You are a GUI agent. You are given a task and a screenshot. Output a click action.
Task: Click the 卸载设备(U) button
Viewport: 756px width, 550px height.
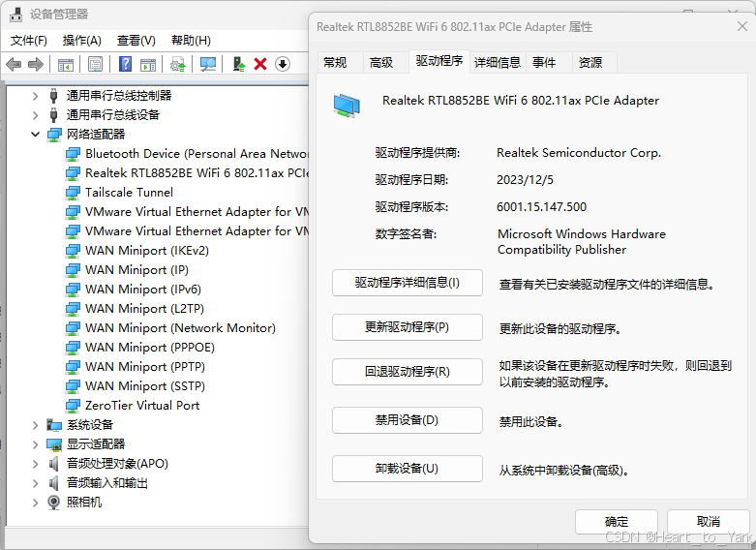coord(408,469)
